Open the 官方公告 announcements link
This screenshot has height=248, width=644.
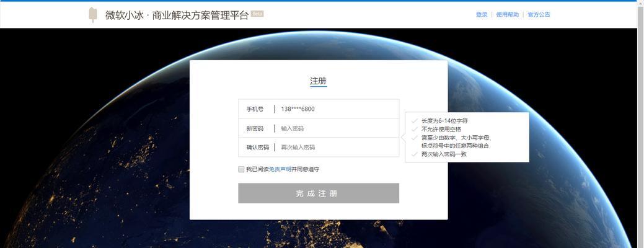[x=539, y=14]
